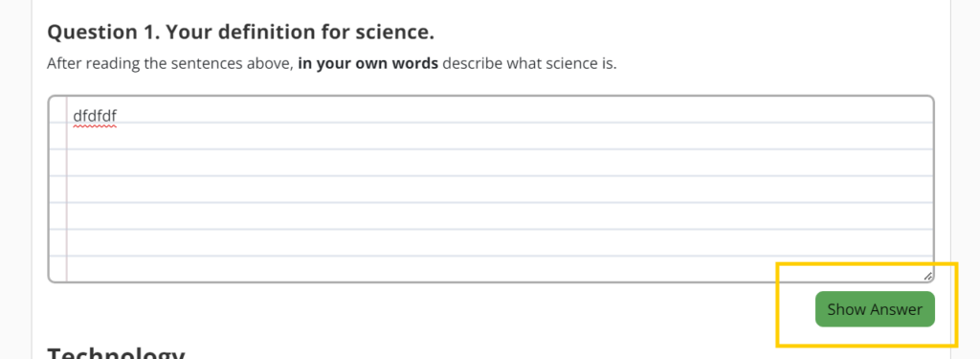Click the green Show Answer button
The height and width of the screenshot is (359, 980).
875,309
